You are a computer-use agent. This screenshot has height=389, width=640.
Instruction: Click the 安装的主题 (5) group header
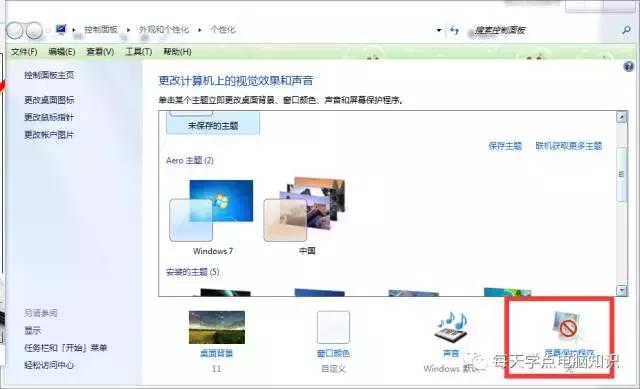(192, 272)
